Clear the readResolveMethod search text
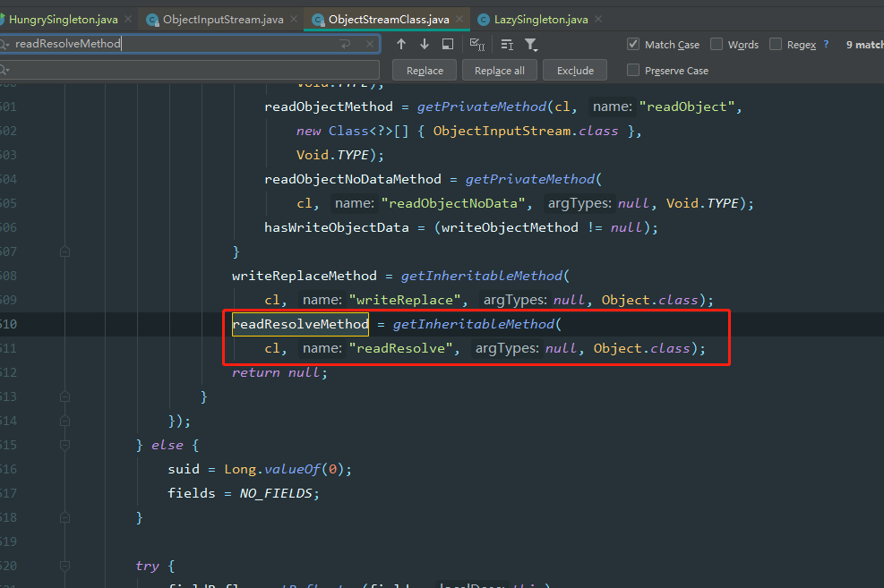The width and height of the screenshot is (884, 588). click(x=370, y=44)
